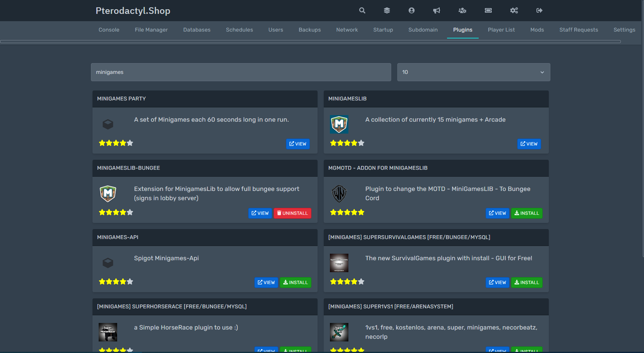Open the File Manager tab

point(151,30)
